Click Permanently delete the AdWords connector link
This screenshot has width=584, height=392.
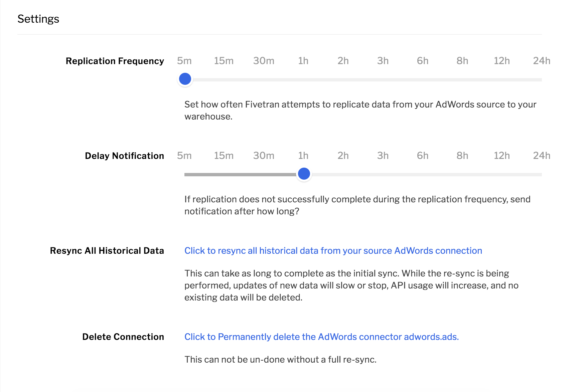pyautogui.click(x=321, y=337)
